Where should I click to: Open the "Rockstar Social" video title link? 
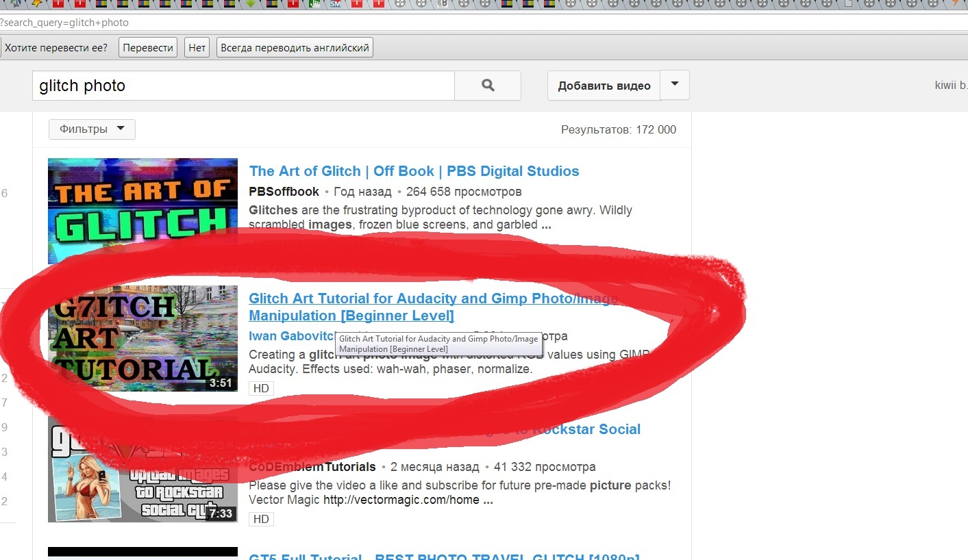coord(445,430)
